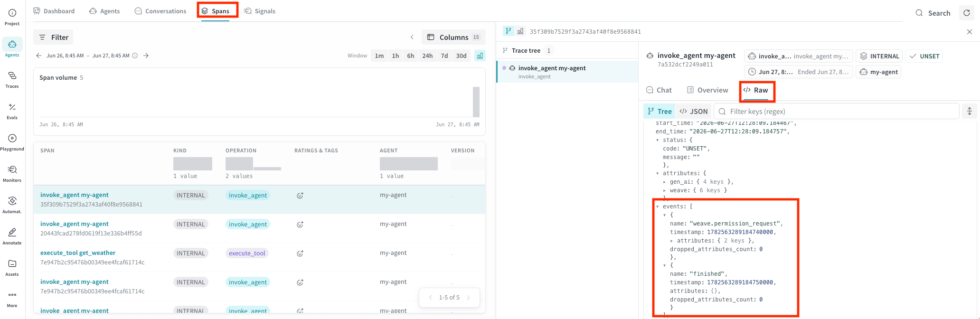Open the execute_tool get_weather span

(x=78, y=253)
